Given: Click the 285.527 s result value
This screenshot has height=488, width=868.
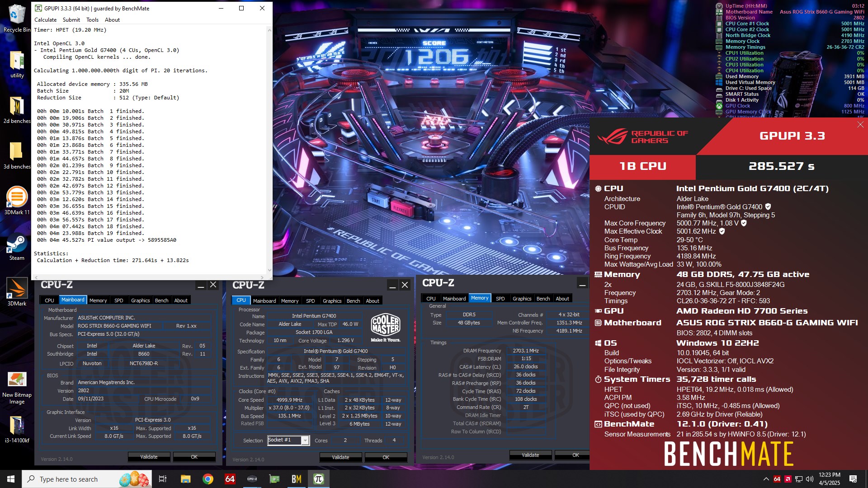Looking at the screenshot, I should 782,166.
